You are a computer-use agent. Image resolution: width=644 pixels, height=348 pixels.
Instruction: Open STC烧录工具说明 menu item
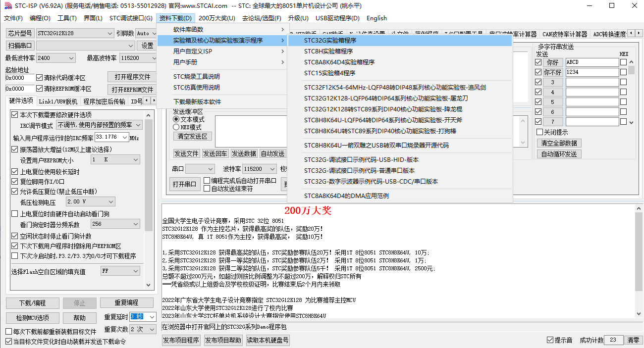coord(222,77)
